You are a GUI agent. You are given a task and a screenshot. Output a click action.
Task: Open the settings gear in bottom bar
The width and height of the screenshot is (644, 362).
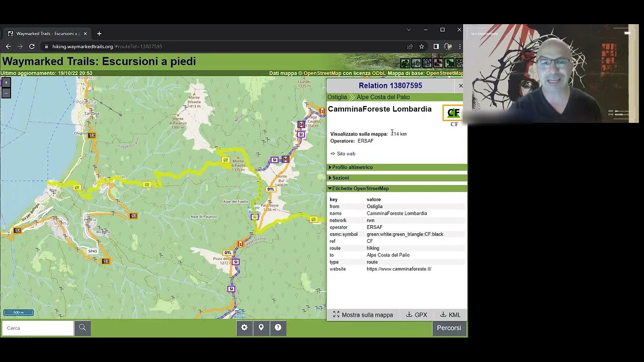click(244, 327)
